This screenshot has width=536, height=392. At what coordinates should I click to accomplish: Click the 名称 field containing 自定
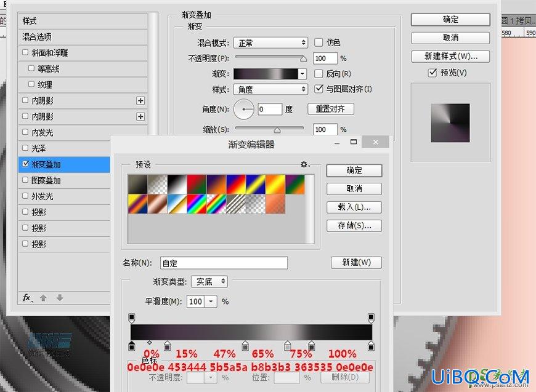224,263
